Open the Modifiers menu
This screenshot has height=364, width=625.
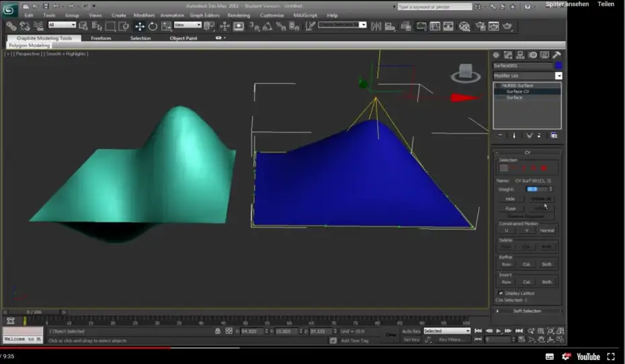click(x=144, y=15)
